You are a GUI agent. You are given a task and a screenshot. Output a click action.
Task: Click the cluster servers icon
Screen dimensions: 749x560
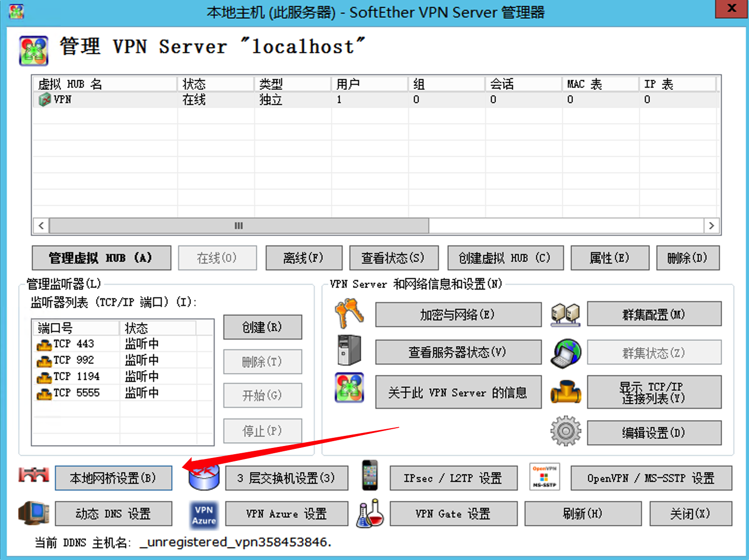565,315
